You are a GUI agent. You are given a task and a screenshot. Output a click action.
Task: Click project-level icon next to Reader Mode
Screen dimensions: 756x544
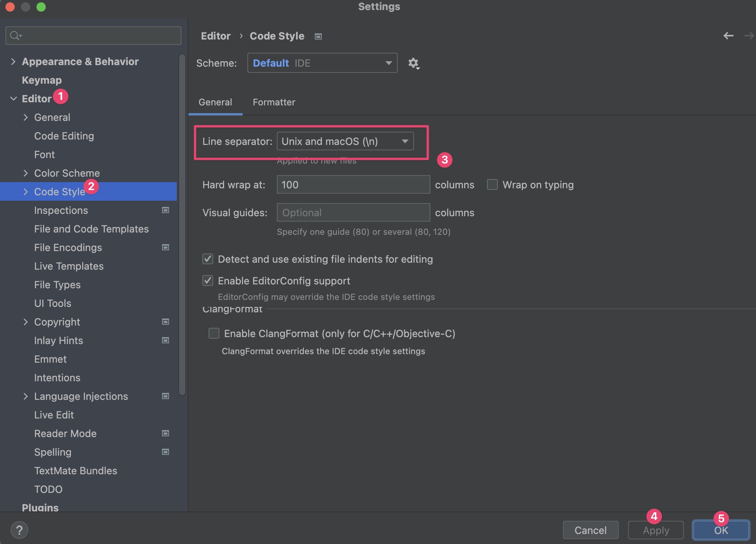[x=166, y=434]
